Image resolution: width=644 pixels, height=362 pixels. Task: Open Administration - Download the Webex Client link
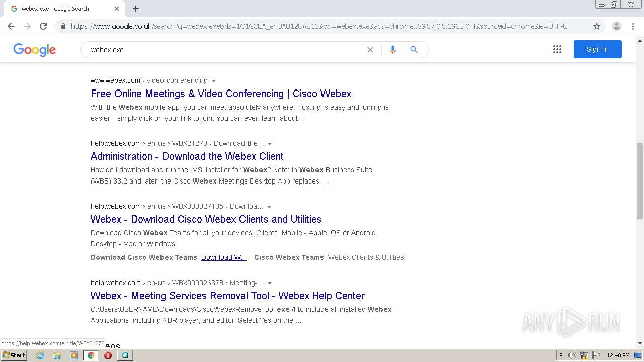pyautogui.click(x=187, y=156)
